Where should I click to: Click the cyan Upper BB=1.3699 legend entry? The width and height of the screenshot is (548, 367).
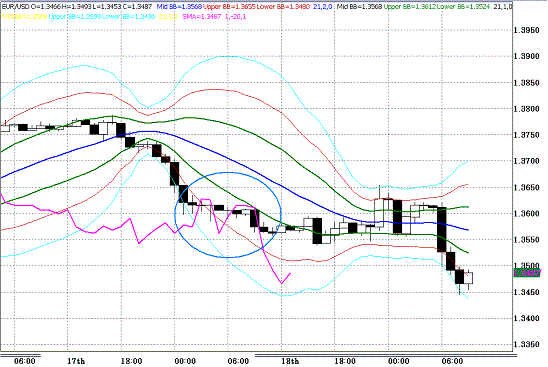(74, 16)
